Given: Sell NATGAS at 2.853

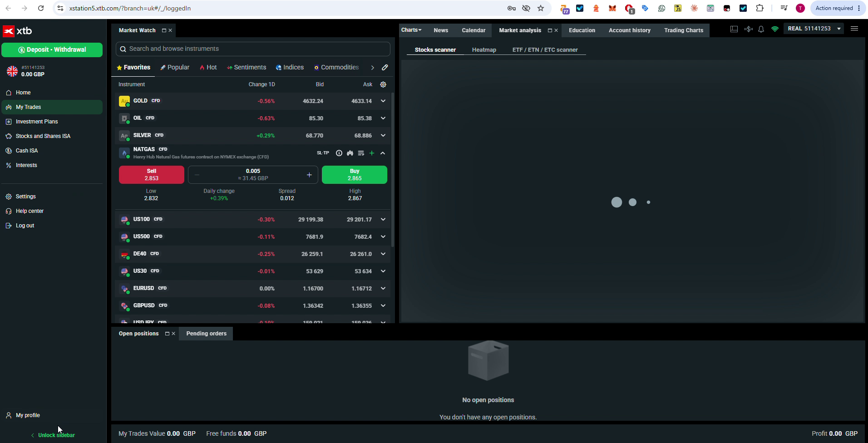Looking at the screenshot, I should tap(152, 175).
